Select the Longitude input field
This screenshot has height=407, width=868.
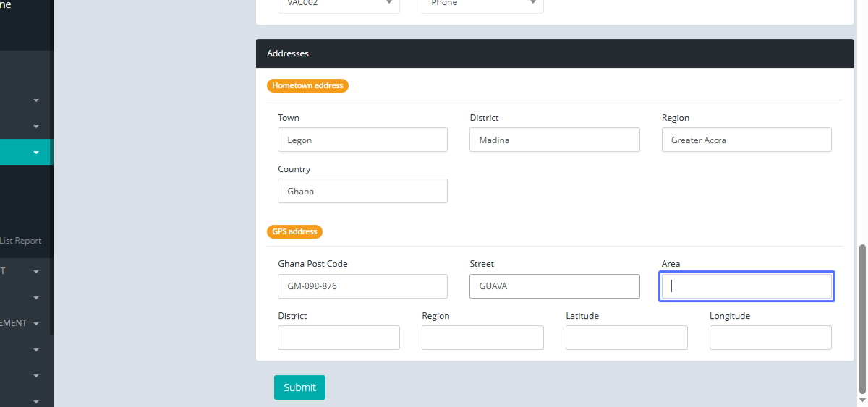(770, 338)
